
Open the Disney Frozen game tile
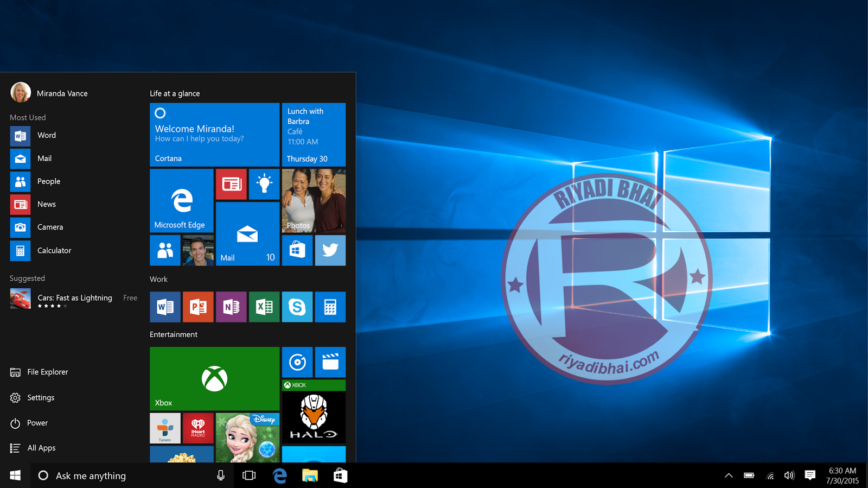pos(247,438)
